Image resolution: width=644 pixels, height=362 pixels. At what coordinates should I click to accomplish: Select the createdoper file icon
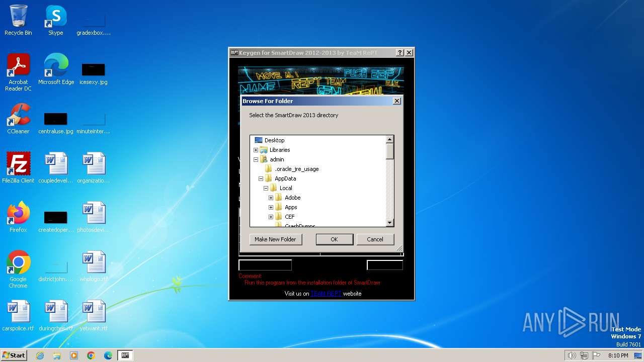click(x=56, y=221)
